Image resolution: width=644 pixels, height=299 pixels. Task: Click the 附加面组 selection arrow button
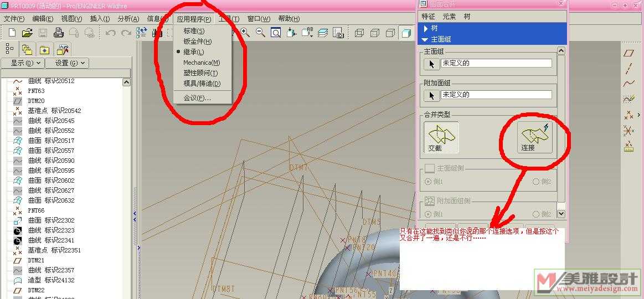431,96
